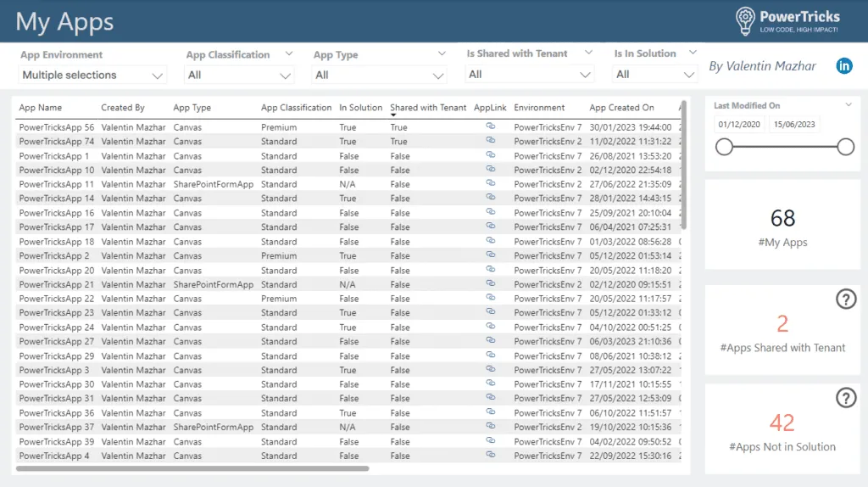Click the start date 01/12/2020 field
The width and height of the screenshot is (868, 487).
tap(739, 124)
